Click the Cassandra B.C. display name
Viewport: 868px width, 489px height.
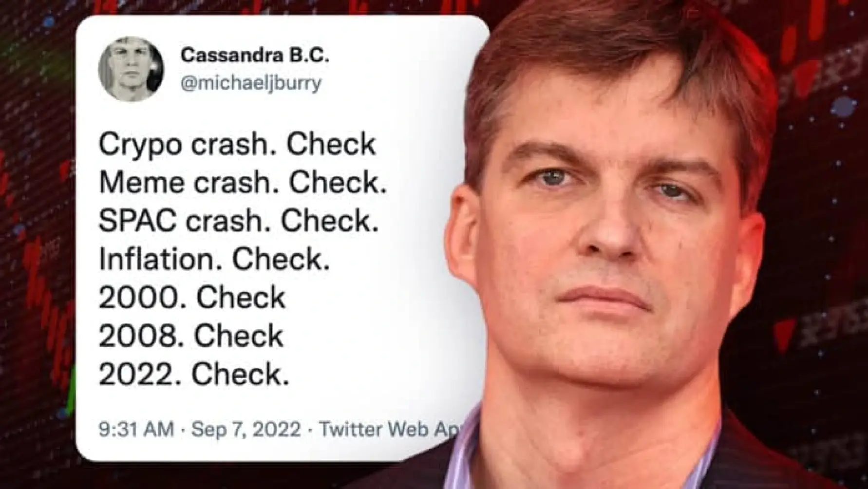[x=255, y=56]
